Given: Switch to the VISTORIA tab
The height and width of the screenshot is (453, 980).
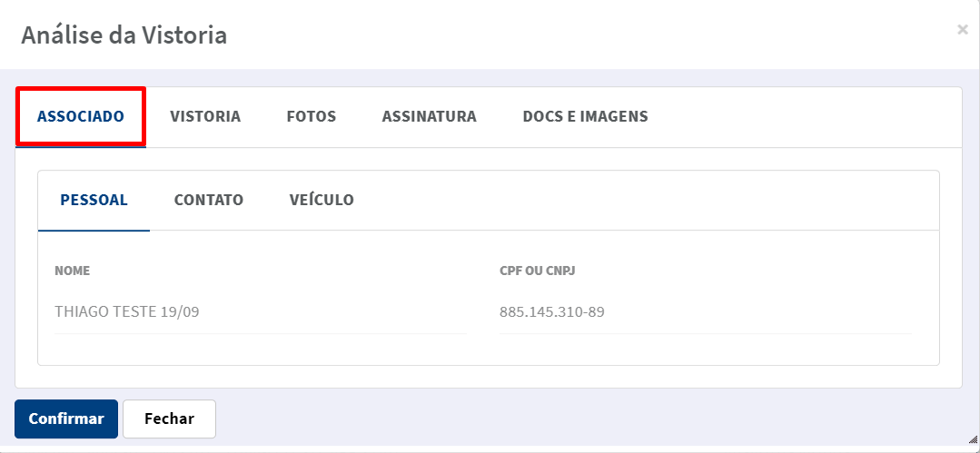Looking at the screenshot, I should coord(205,116).
